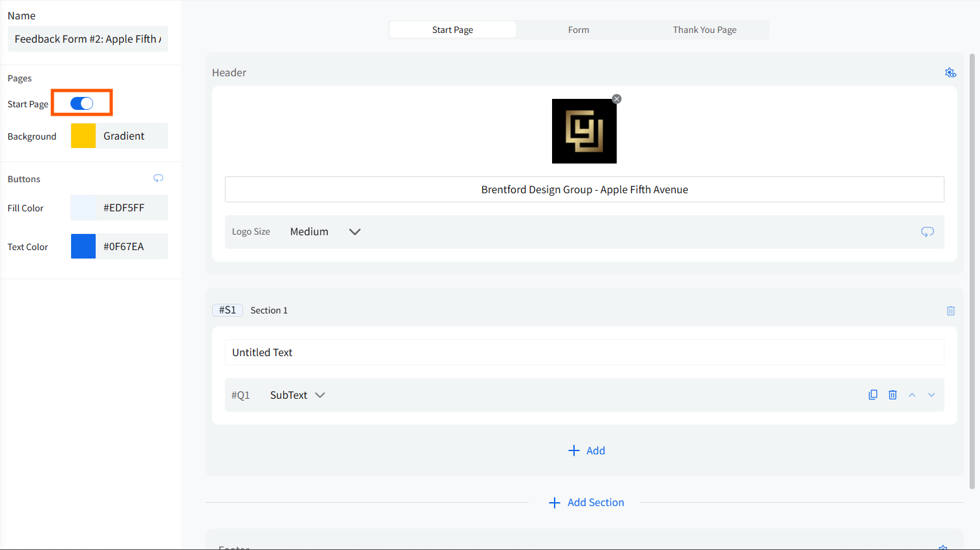Click the comment icon beside Buttons
The height and width of the screenshot is (550, 980).
click(158, 178)
